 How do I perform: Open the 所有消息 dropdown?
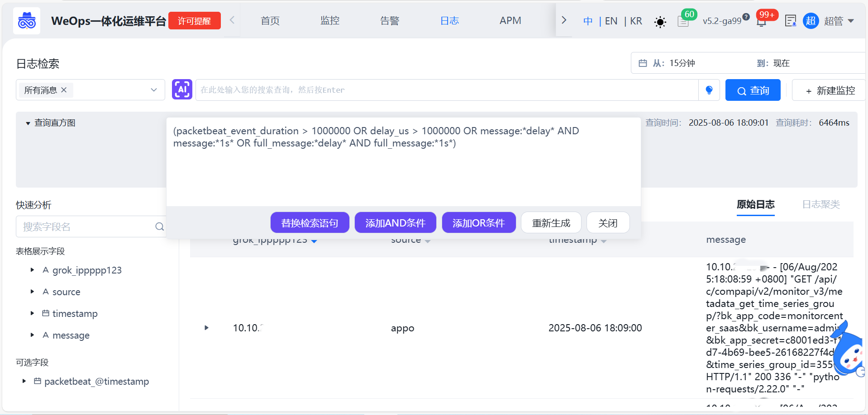pyautogui.click(x=153, y=90)
